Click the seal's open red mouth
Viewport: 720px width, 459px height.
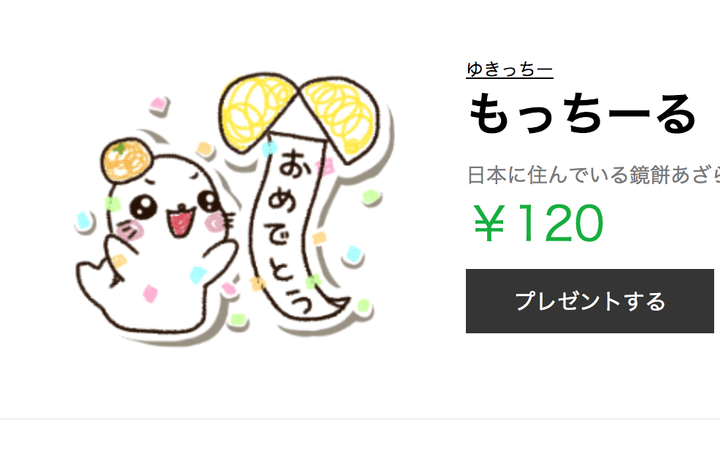[180, 221]
